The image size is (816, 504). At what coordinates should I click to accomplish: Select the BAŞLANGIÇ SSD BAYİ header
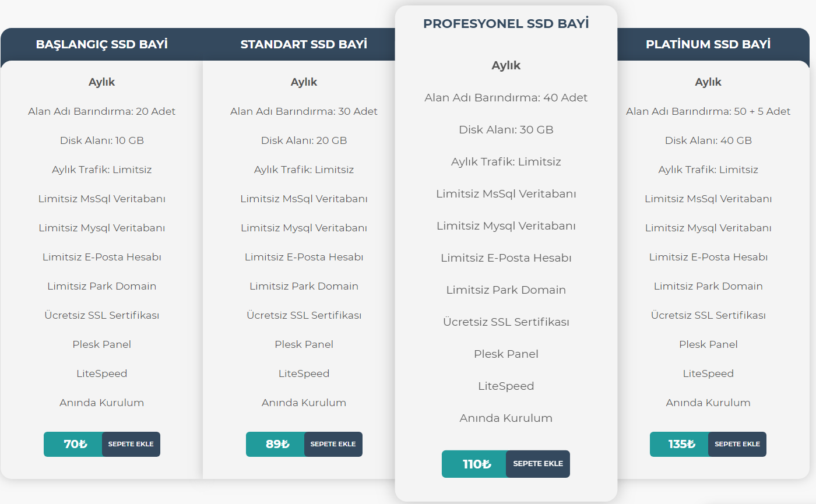(102, 44)
